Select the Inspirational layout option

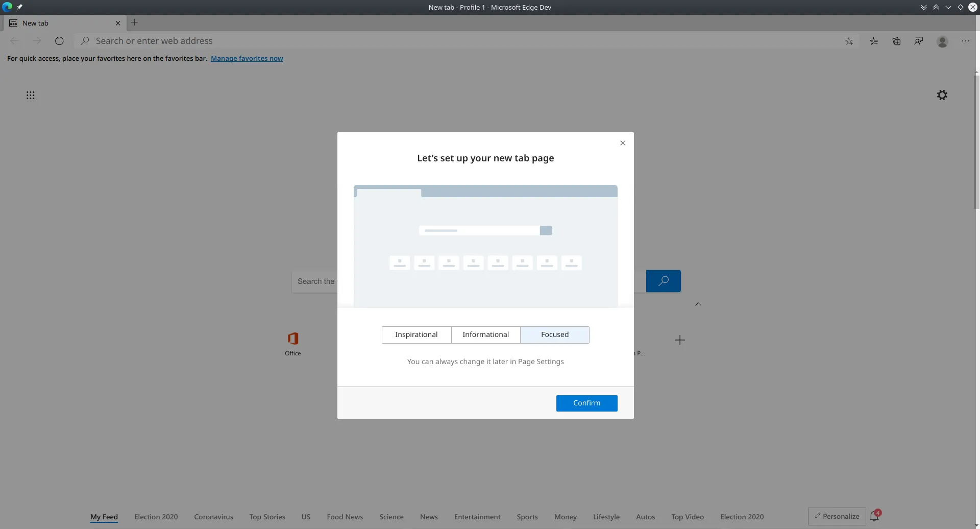point(416,334)
